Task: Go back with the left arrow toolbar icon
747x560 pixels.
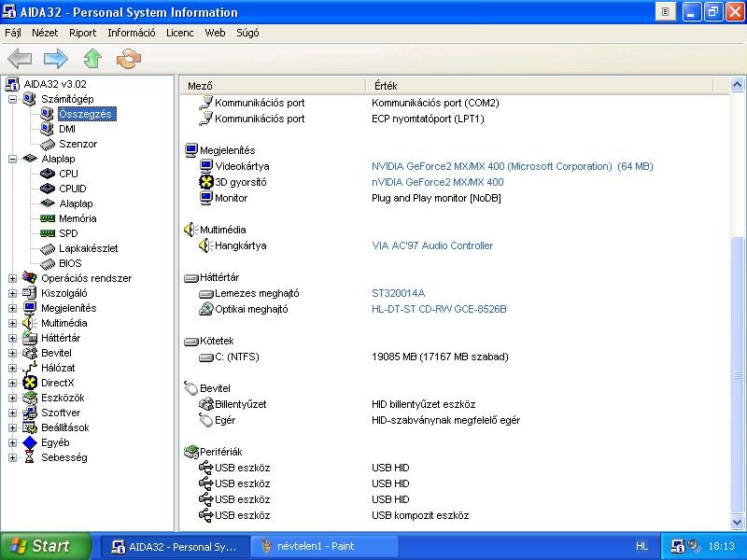Action: [20, 59]
